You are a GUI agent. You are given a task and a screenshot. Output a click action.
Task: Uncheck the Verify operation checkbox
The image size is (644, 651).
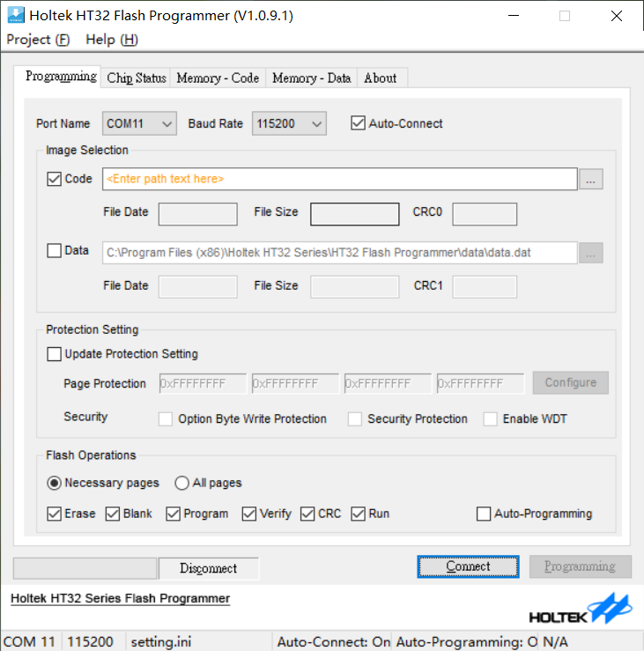[249, 514]
